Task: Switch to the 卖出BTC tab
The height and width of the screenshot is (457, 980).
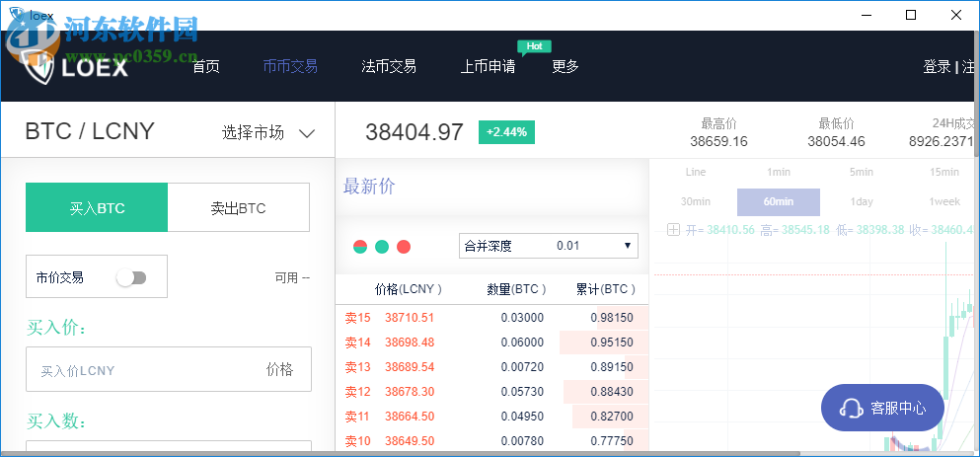Action: (x=239, y=207)
